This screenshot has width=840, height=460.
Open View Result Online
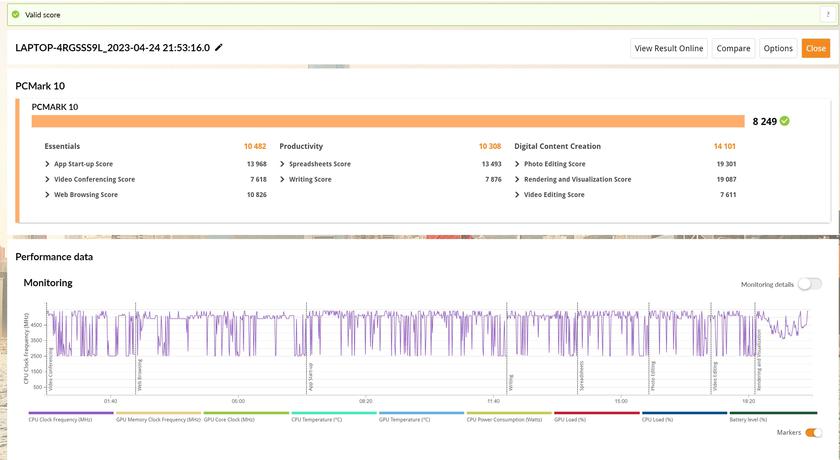[x=669, y=48]
